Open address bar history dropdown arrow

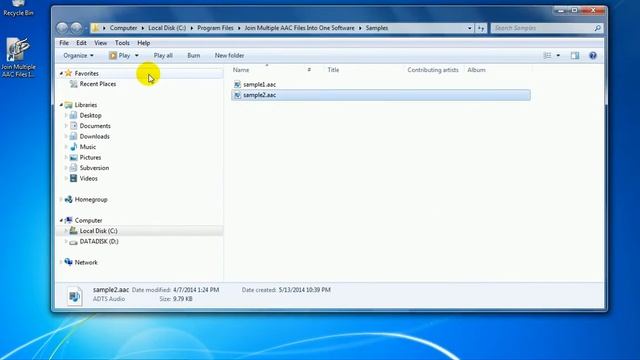[x=469, y=28]
